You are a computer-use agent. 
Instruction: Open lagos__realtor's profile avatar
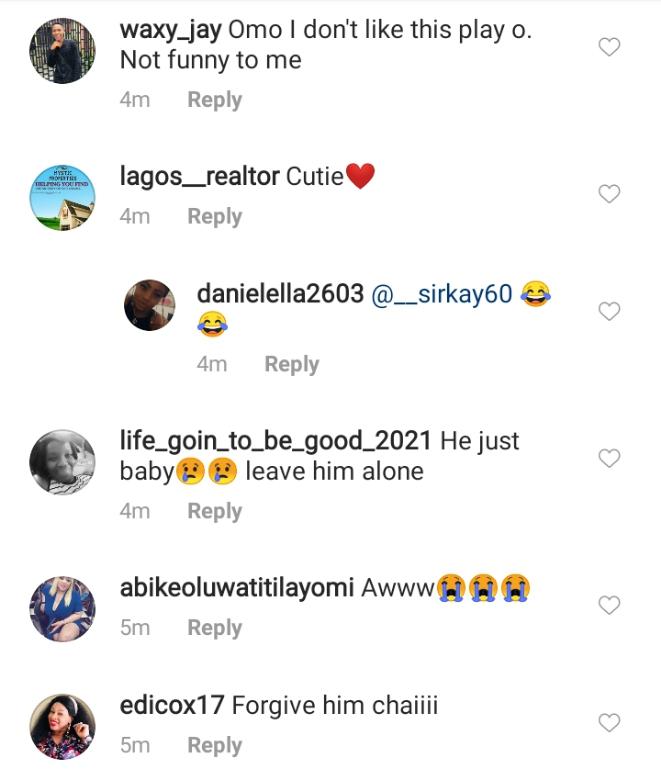[62, 197]
